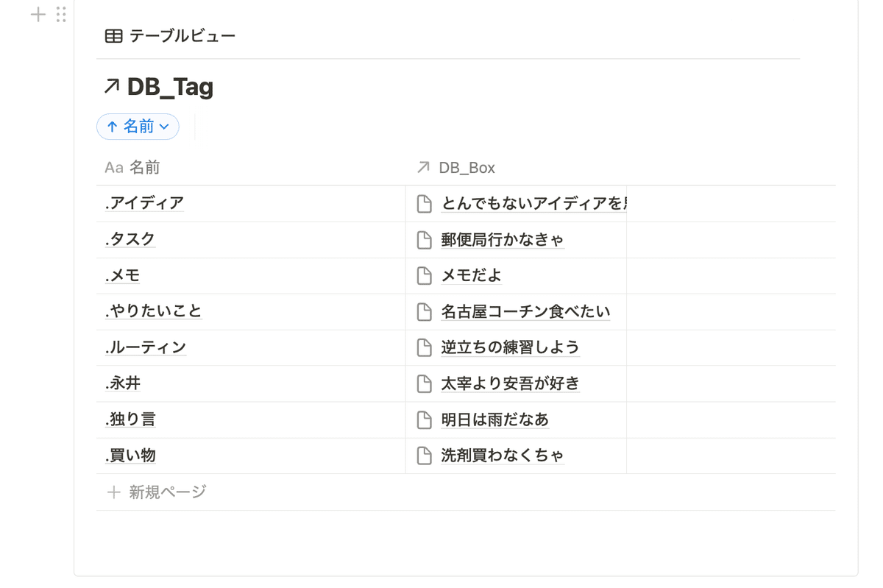Screen dimensions: 883x588
Task: Click page icon beside メモだよ
Action: point(424,276)
